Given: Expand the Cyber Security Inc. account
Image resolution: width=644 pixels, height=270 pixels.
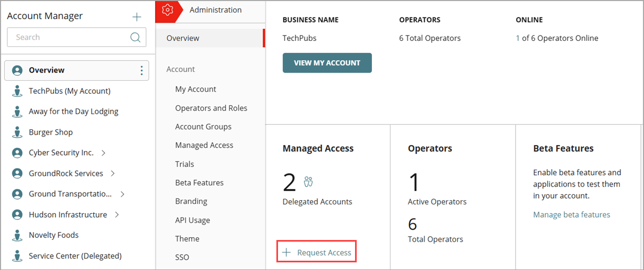Looking at the screenshot, I should tap(104, 153).
